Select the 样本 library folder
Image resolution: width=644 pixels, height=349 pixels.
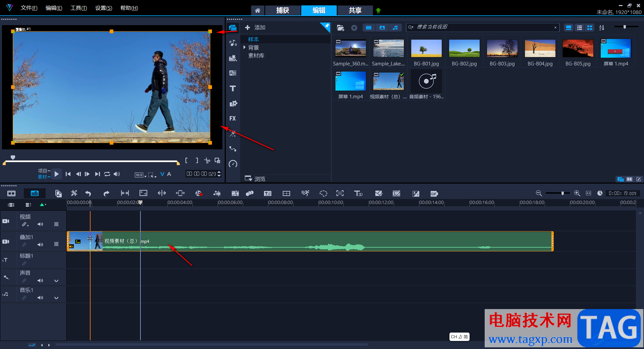tap(254, 39)
